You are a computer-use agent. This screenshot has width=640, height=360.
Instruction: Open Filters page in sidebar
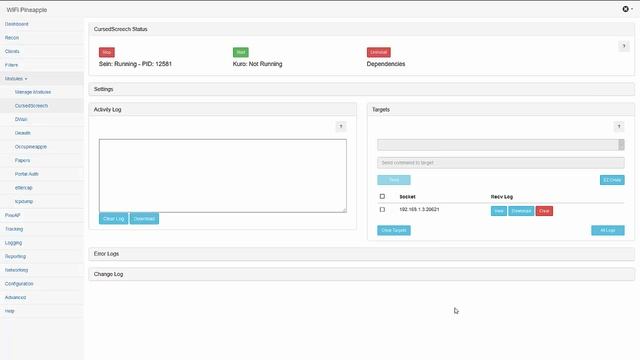tap(11, 65)
